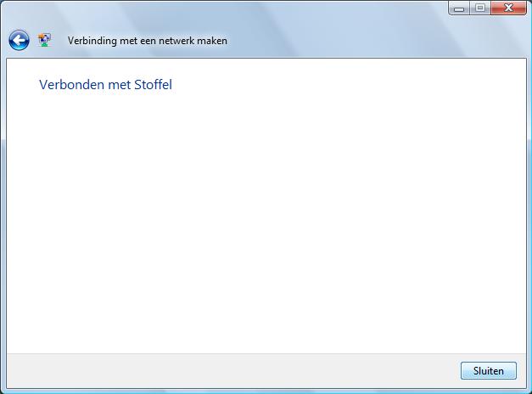Screen dimensions: 532x394
Task: Close the window with the red X
Action: tap(508, 8)
